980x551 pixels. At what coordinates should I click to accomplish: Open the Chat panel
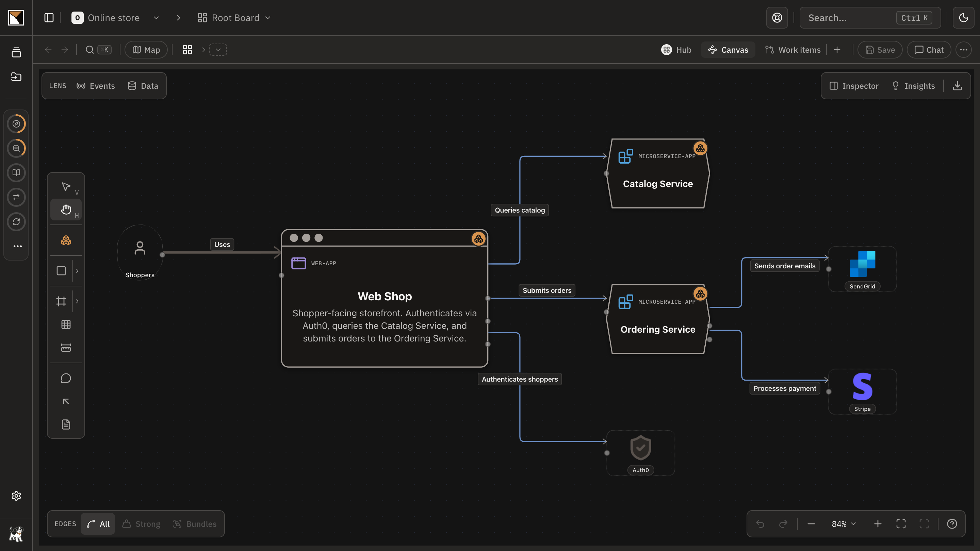(x=929, y=50)
